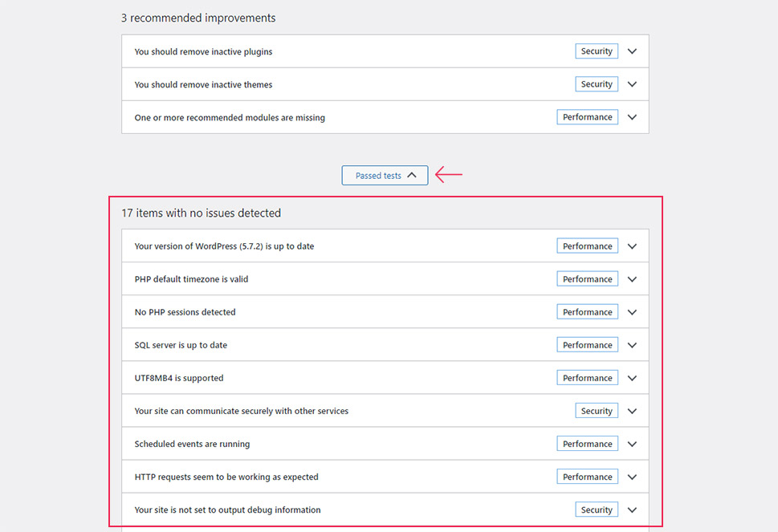The image size is (778, 532).
Task: Expand the 'not set to output debug information' chevron
Action: pyautogui.click(x=632, y=510)
